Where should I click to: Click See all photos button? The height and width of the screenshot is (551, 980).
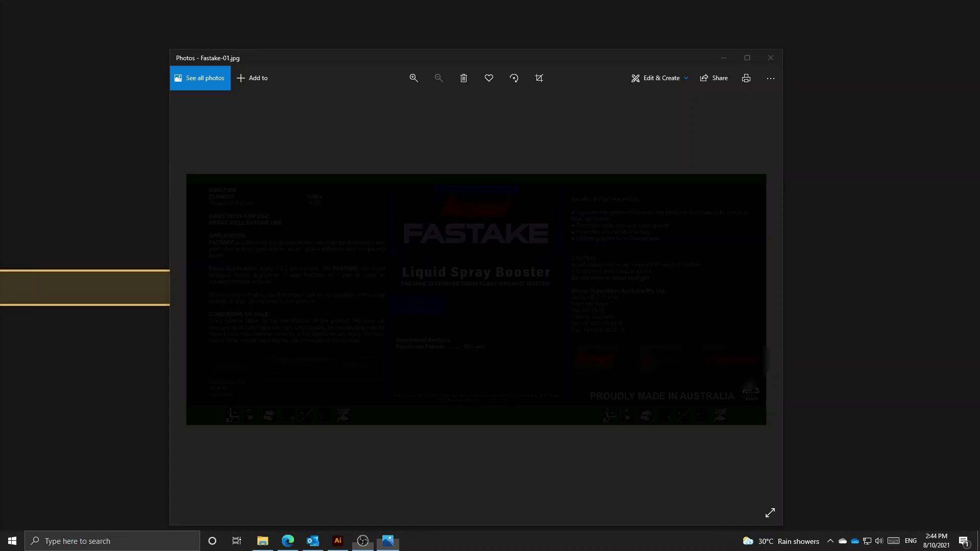pos(200,78)
